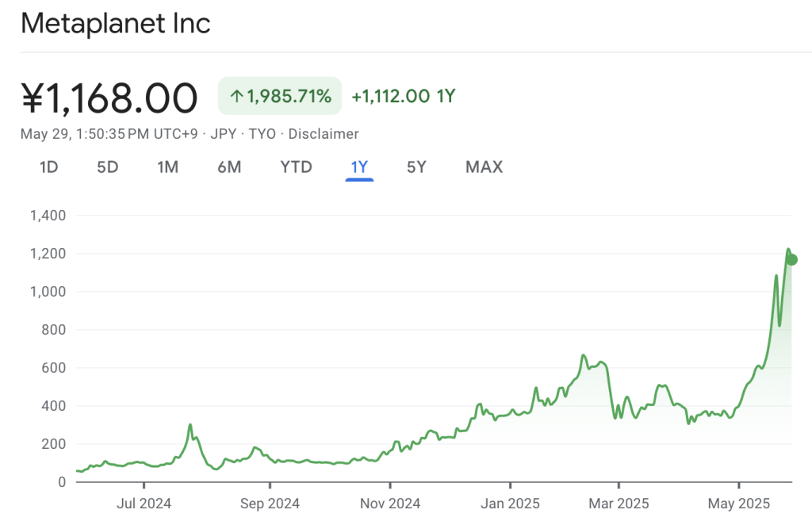Open the Disclaimer link
Viewport: 812px width, 525px height.
coord(324,134)
